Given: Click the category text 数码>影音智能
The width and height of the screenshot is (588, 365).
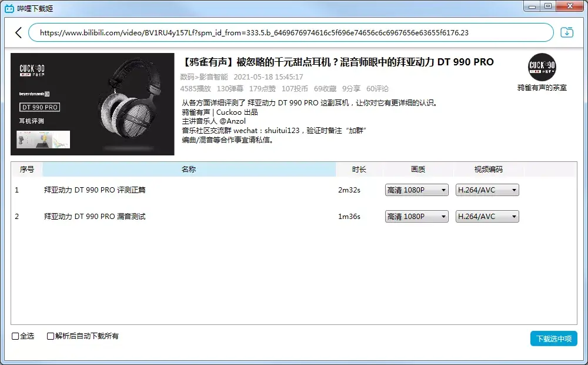Looking at the screenshot, I should 204,77.
